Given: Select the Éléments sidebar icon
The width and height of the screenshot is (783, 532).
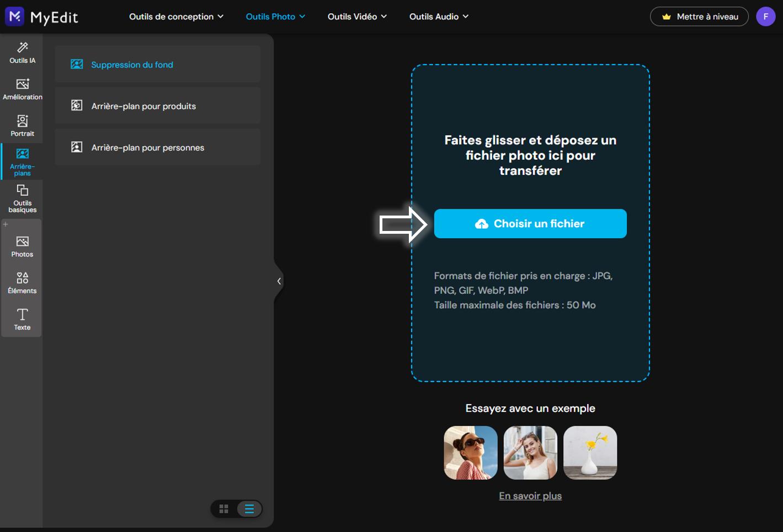Looking at the screenshot, I should 22,281.
